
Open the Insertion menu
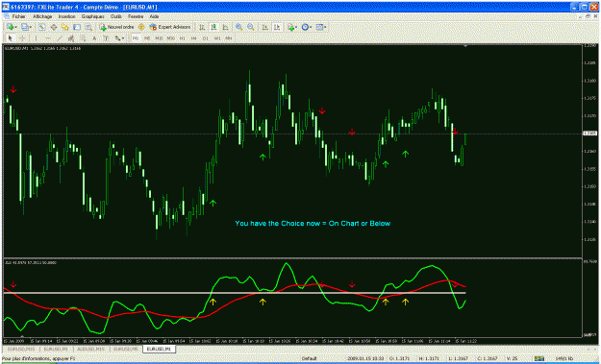[66, 17]
